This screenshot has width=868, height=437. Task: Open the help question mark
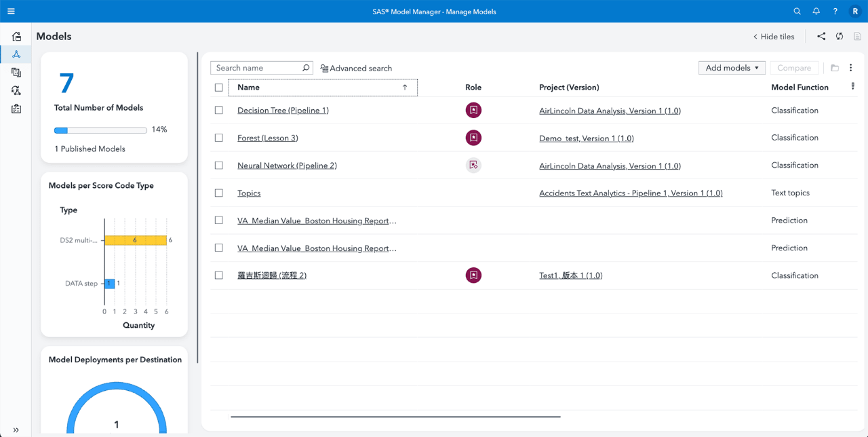[x=835, y=12]
